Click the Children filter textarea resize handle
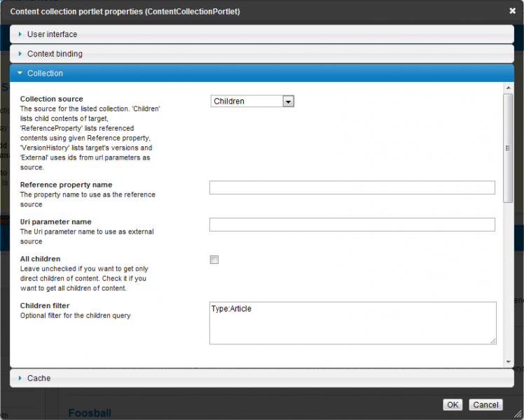 pyautogui.click(x=493, y=341)
